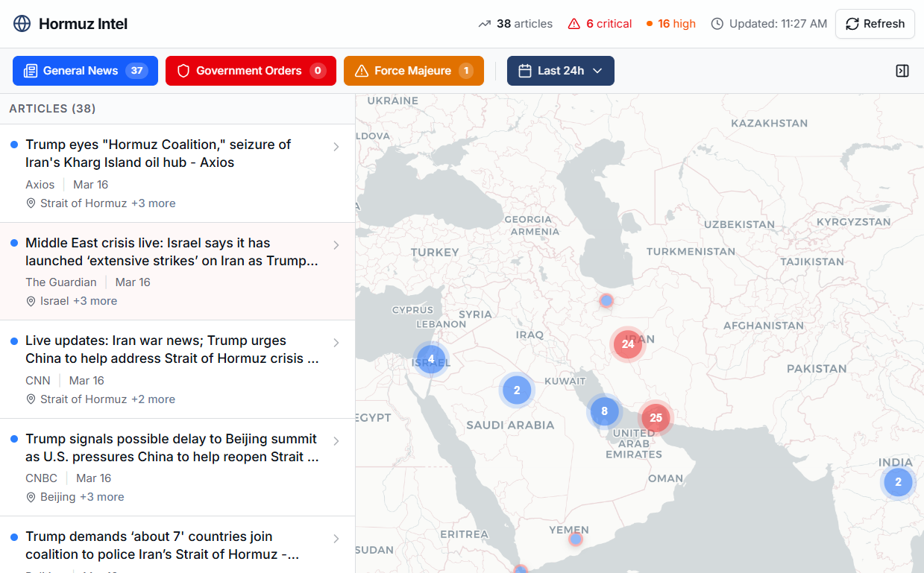This screenshot has width=924, height=573.
Task: Click the location pin next to Beijing
Action: (31, 498)
